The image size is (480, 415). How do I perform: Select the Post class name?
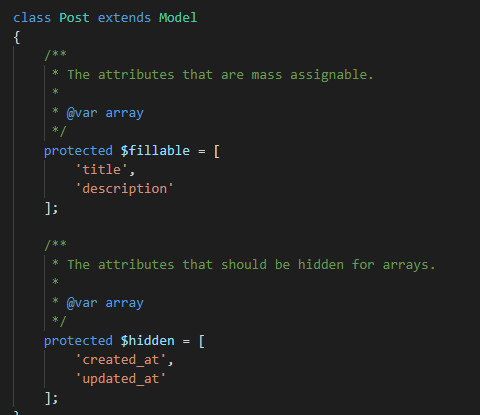click(74, 17)
